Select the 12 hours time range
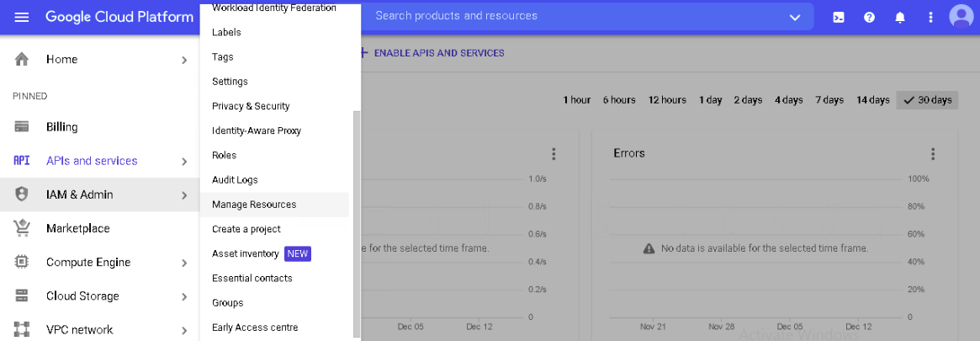980x341 pixels. [667, 100]
